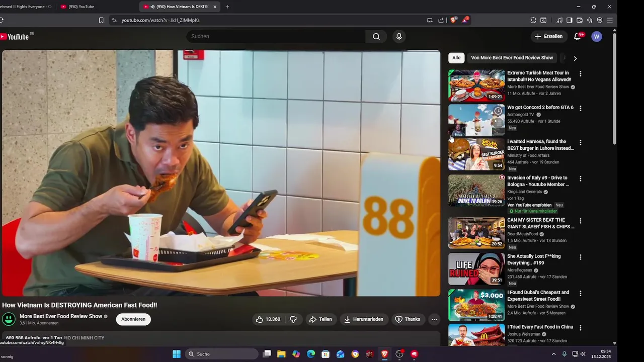Open options for 'i wanted Hareesa' video
Screen dimensions: 644x362
[x=580, y=143]
